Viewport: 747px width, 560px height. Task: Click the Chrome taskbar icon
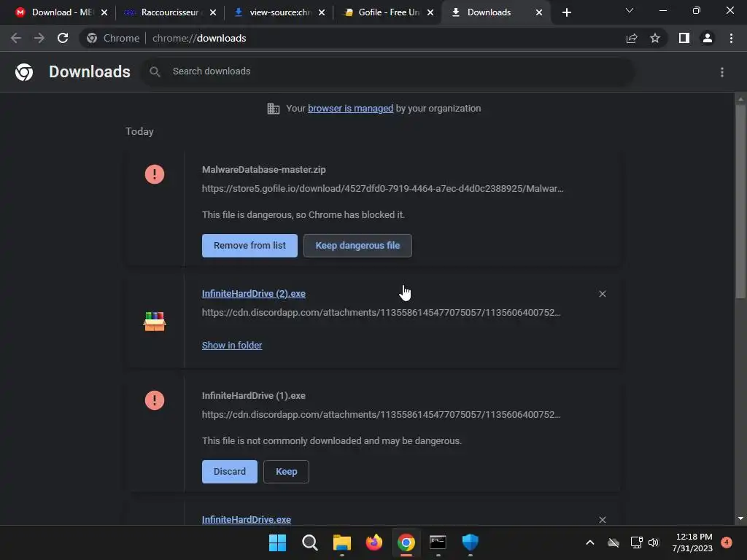click(406, 542)
